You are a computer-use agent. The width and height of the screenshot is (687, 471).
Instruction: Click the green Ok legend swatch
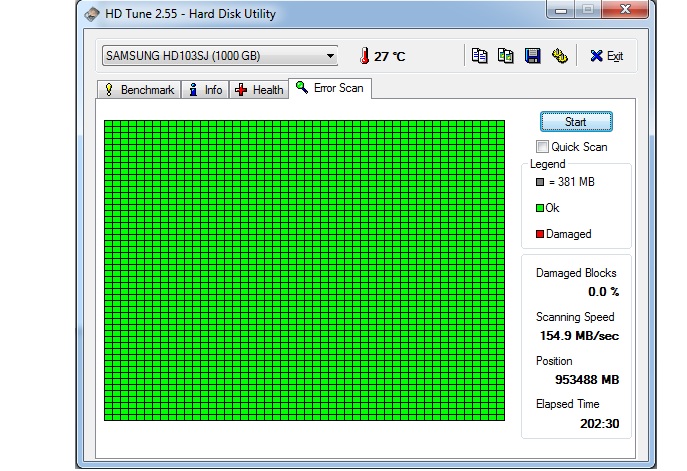pos(540,208)
